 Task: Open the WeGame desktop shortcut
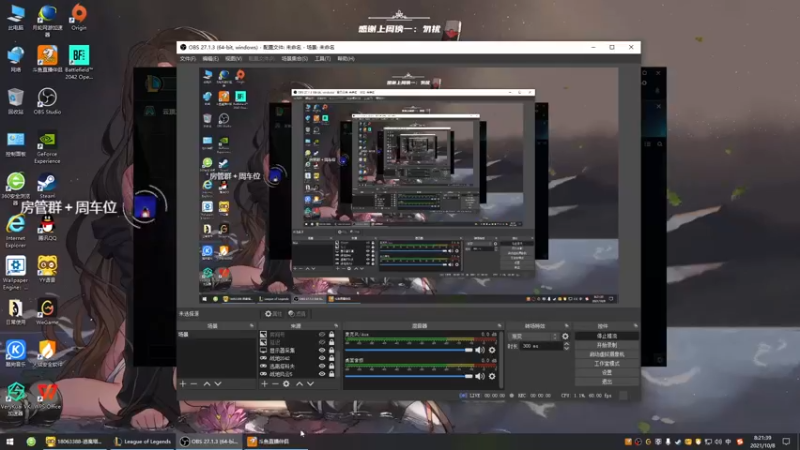point(47,311)
